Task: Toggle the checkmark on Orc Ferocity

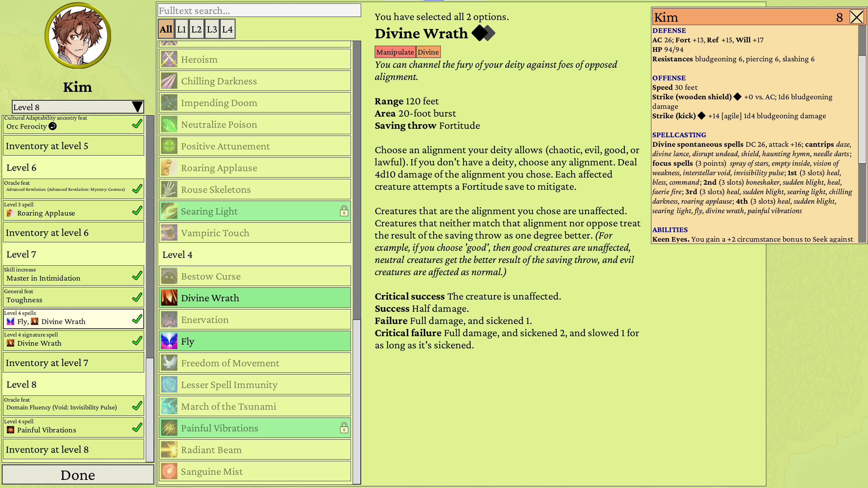Action: [x=137, y=124]
